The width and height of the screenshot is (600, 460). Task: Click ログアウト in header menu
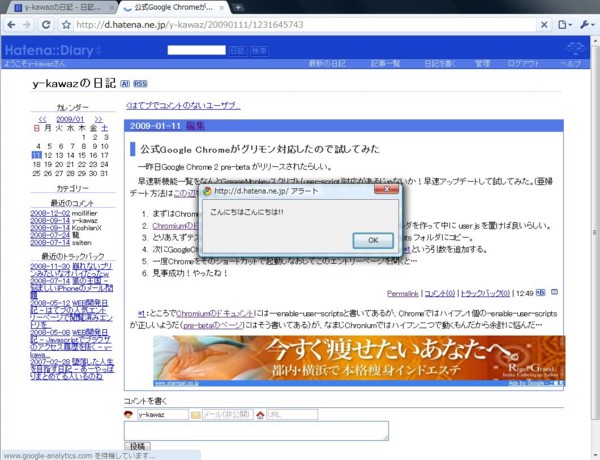[523, 64]
